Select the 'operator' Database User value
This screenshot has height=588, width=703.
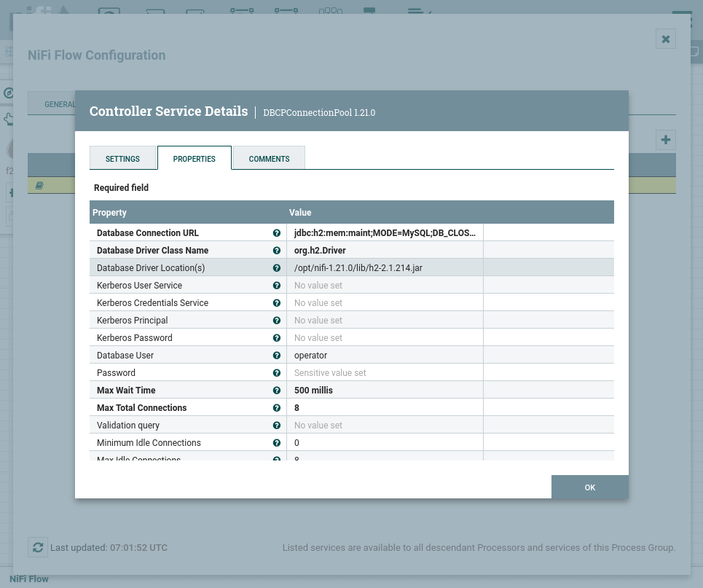pyautogui.click(x=385, y=356)
